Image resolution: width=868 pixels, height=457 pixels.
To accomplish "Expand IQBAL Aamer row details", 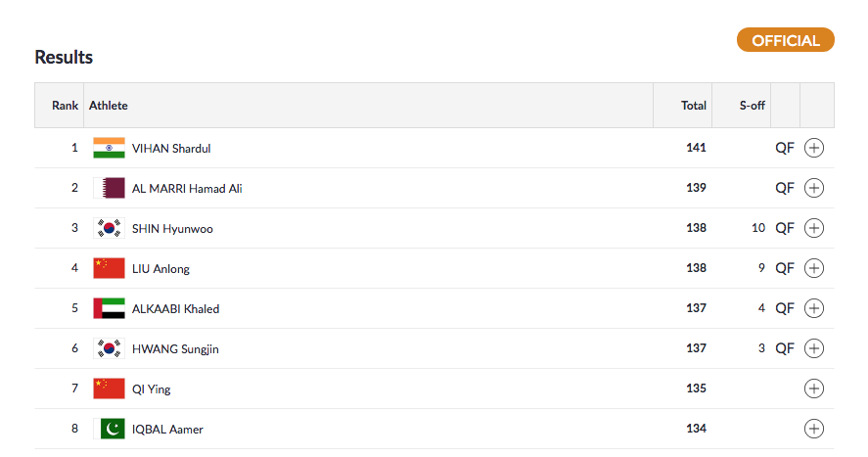I will 814,429.
